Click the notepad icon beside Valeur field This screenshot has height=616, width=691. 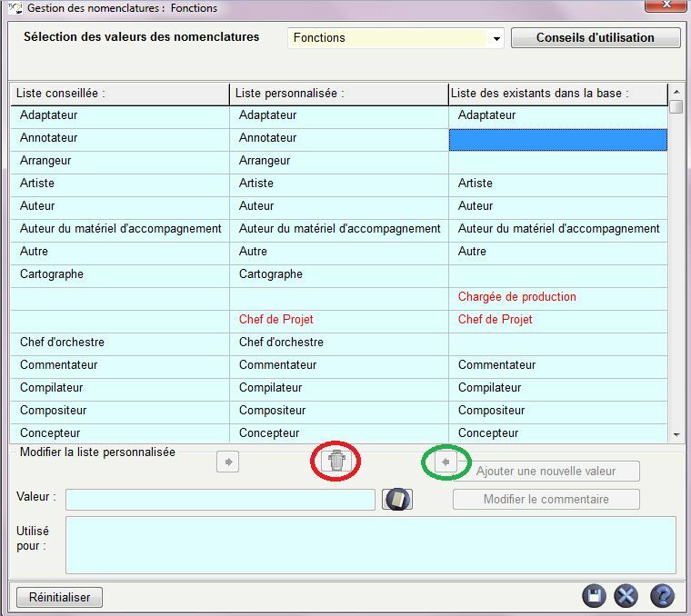click(397, 499)
